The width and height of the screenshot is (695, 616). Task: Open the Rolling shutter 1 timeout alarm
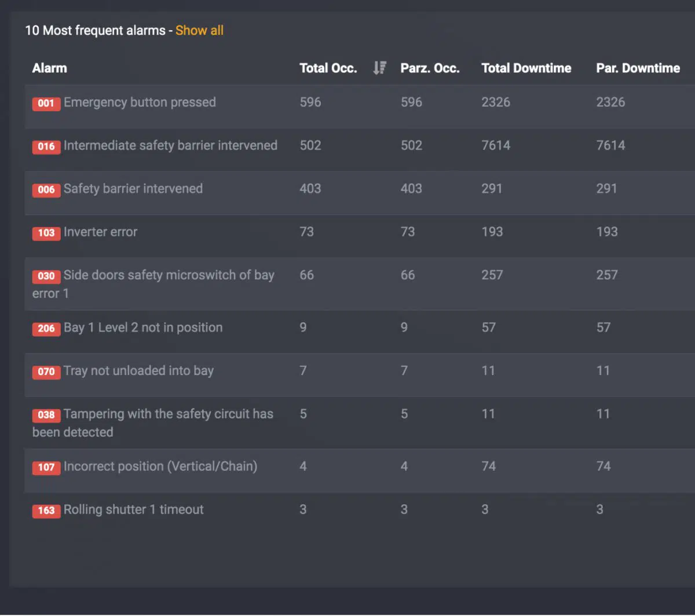click(133, 510)
